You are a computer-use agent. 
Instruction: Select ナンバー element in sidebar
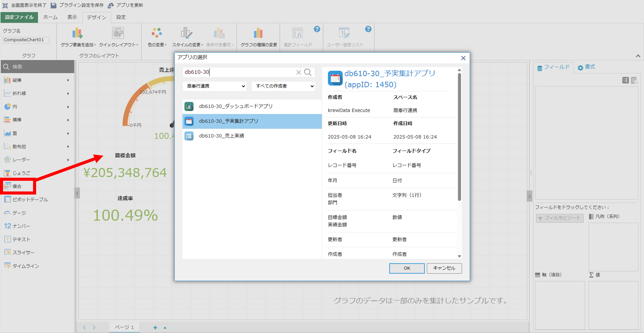tap(37, 226)
